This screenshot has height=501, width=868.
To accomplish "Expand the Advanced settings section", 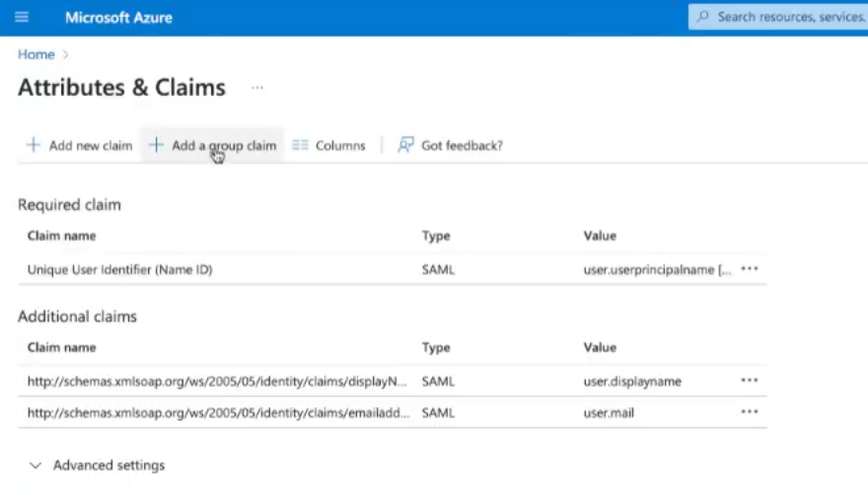I will (36, 465).
